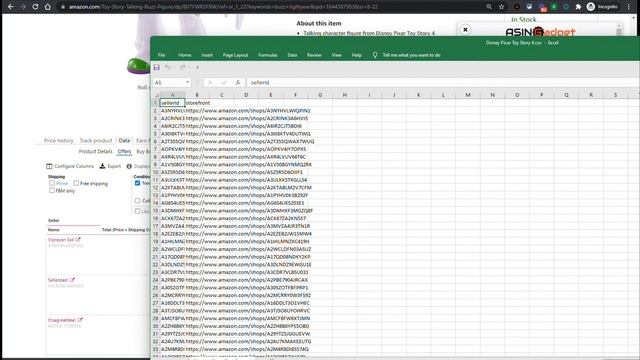Select column G header
This screenshot has width=640, height=360.
click(320, 95)
